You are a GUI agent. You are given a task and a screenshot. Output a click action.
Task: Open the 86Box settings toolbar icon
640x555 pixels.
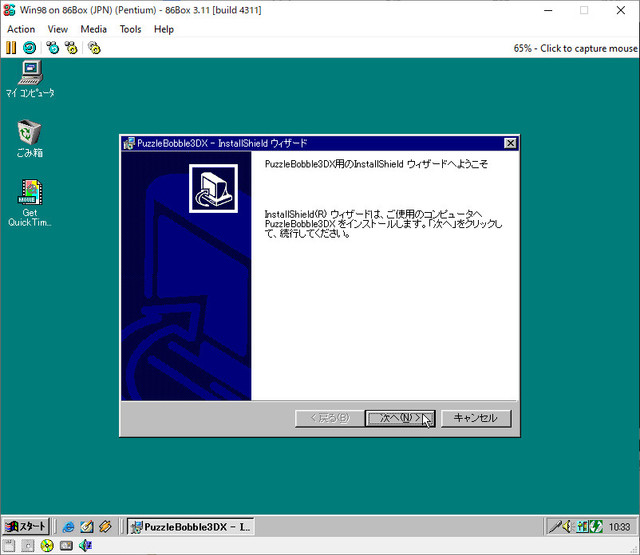point(94,48)
